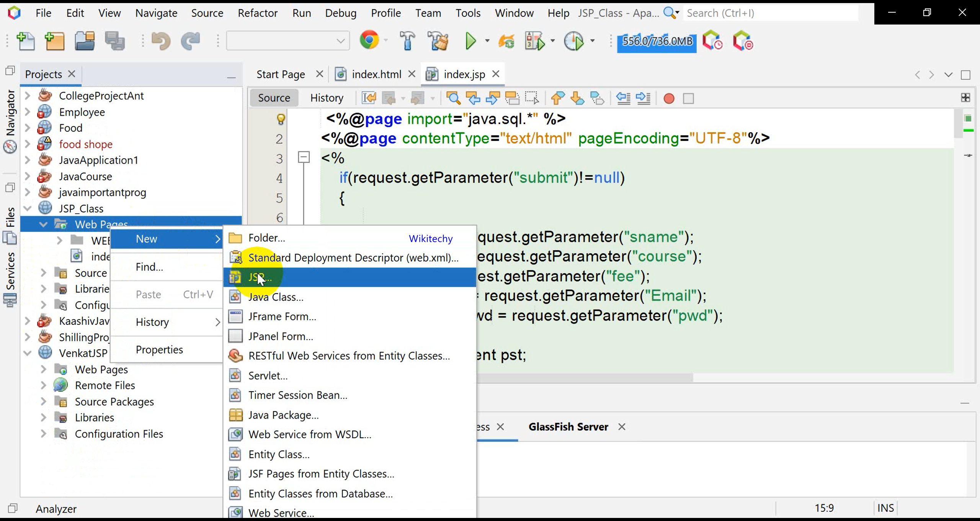
Task: Click the Undo arrow icon
Action: tap(160, 41)
